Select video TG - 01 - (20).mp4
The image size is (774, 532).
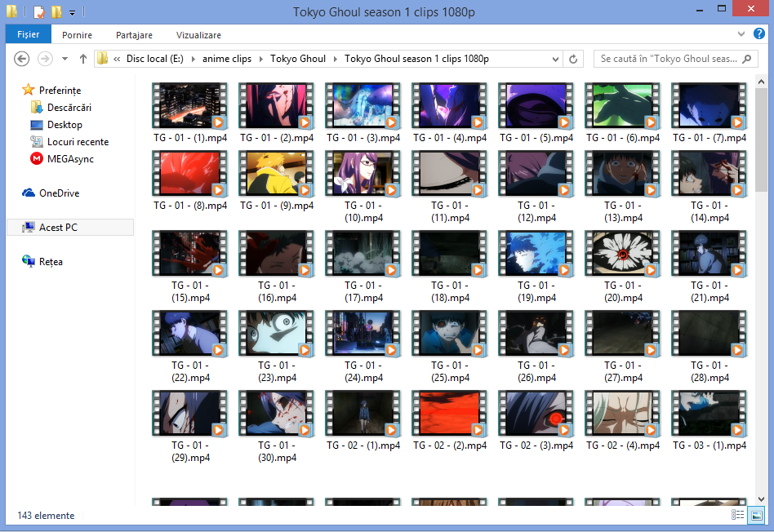coord(623,267)
